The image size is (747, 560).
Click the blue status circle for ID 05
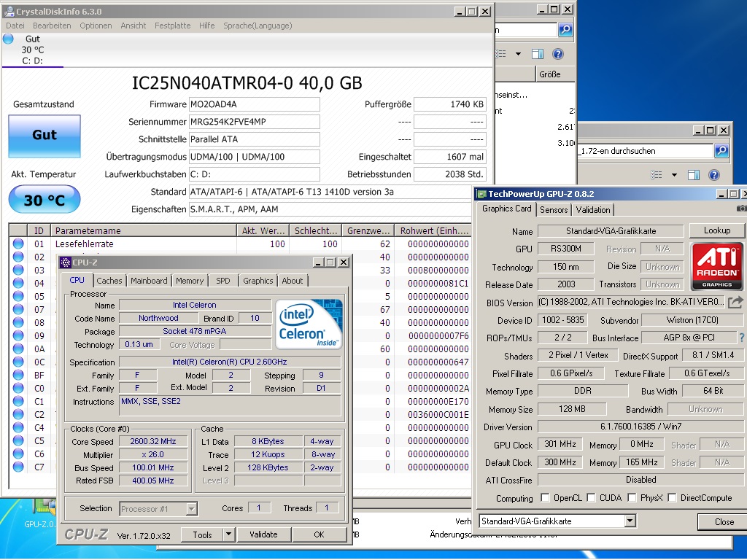[x=18, y=296]
